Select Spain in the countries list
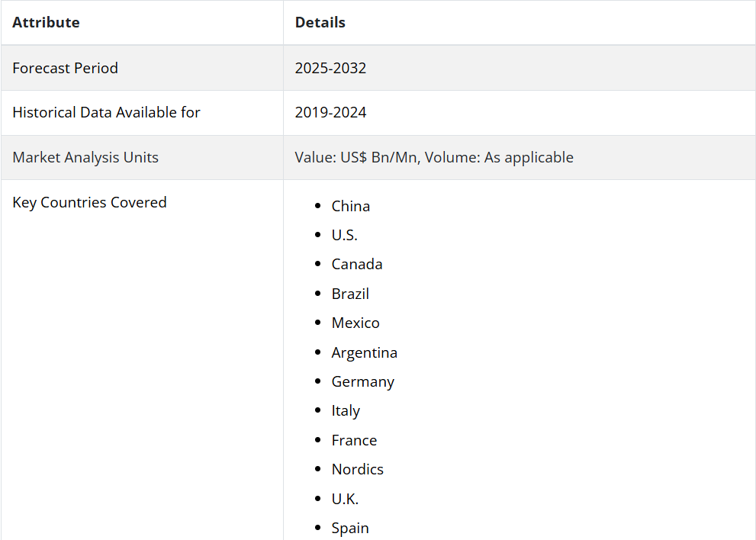Image resolution: width=756 pixels, height=540 pixels. click(350, 529)
